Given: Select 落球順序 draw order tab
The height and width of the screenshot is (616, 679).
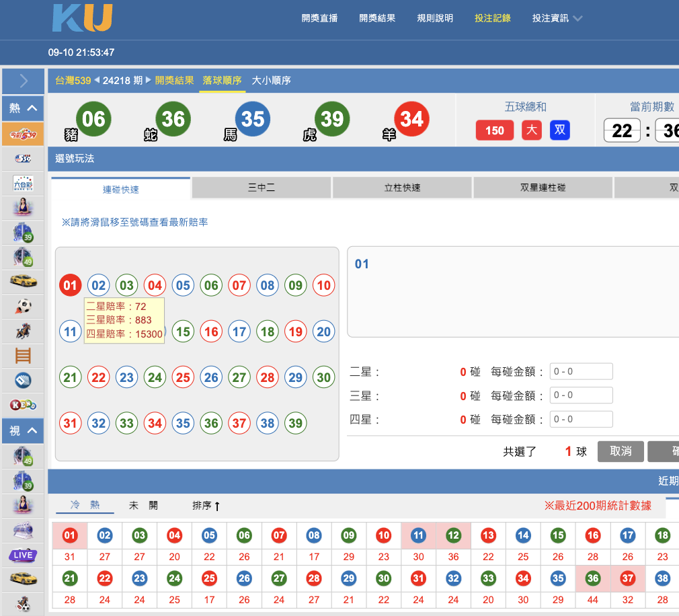Looking at the screenshot, I should pyautogui.click(x=222, y=81).
